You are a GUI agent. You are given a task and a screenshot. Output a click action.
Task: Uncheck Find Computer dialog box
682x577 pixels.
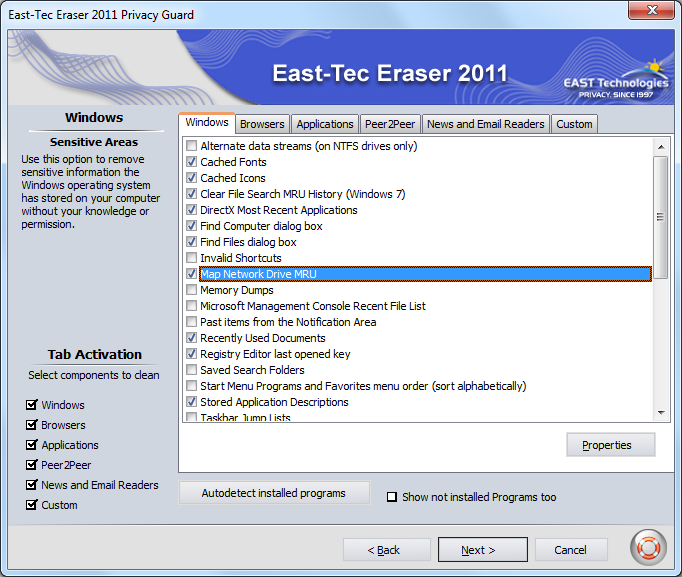click(191, 226)
